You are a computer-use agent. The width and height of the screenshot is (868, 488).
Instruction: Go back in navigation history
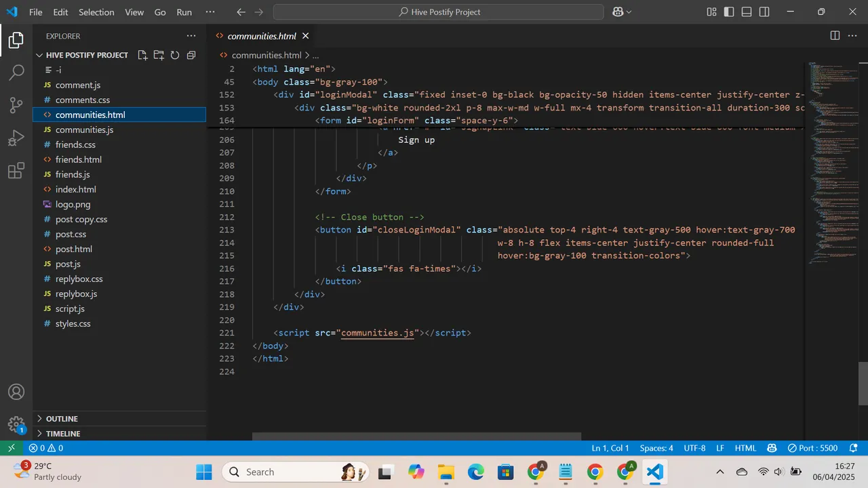point(241,12)
